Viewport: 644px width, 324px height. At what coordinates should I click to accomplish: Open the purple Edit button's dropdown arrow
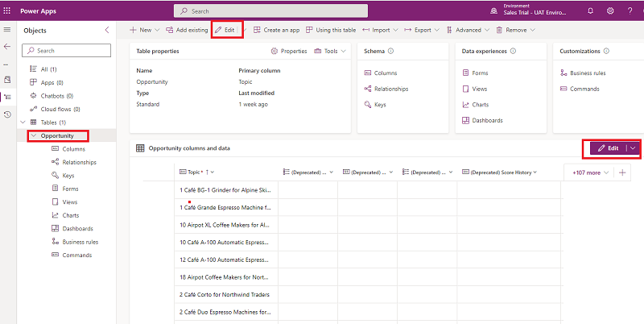click(633, 148)
